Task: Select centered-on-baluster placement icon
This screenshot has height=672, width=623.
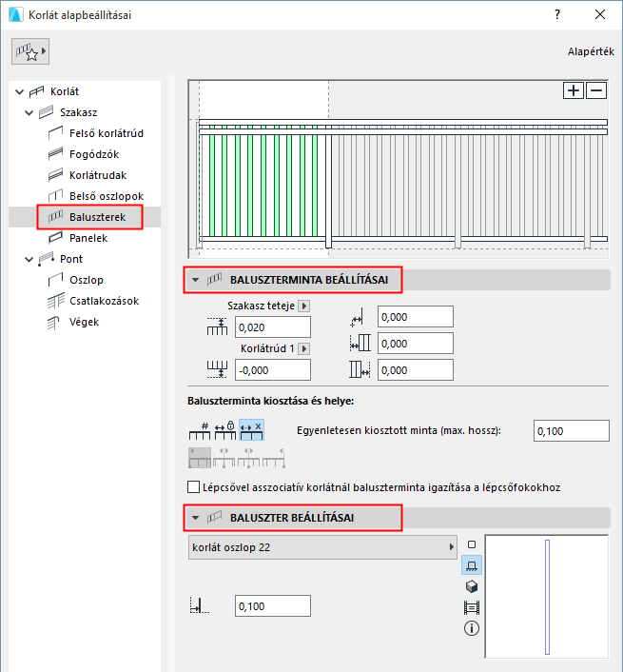Action: pos(249,457)
